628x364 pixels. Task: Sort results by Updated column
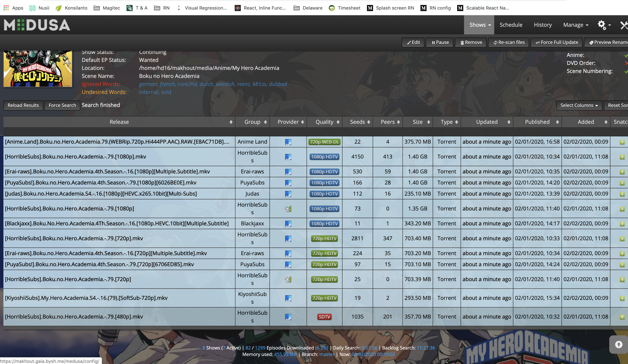(x=487, y=122)
